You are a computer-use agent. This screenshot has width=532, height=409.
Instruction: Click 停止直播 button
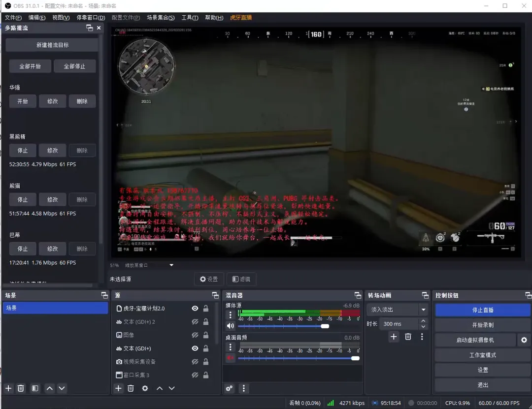[483, 310]
